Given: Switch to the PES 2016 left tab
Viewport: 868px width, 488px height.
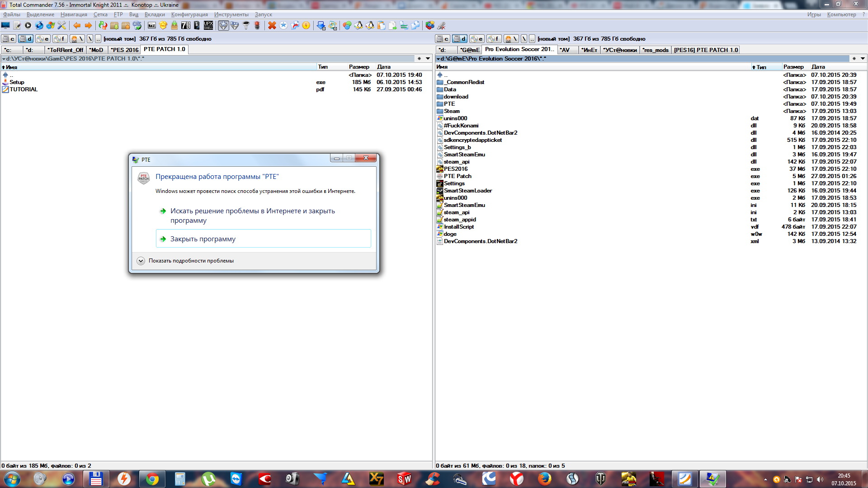Looking at the screenshot, I should point(125,50).
